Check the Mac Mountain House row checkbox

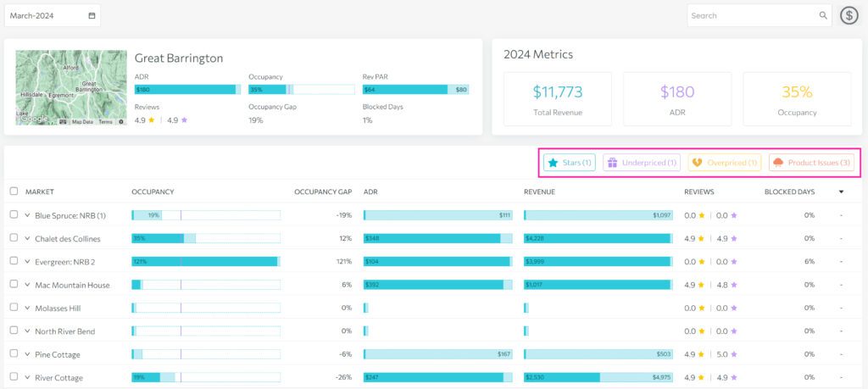click(x=14, y=285)
